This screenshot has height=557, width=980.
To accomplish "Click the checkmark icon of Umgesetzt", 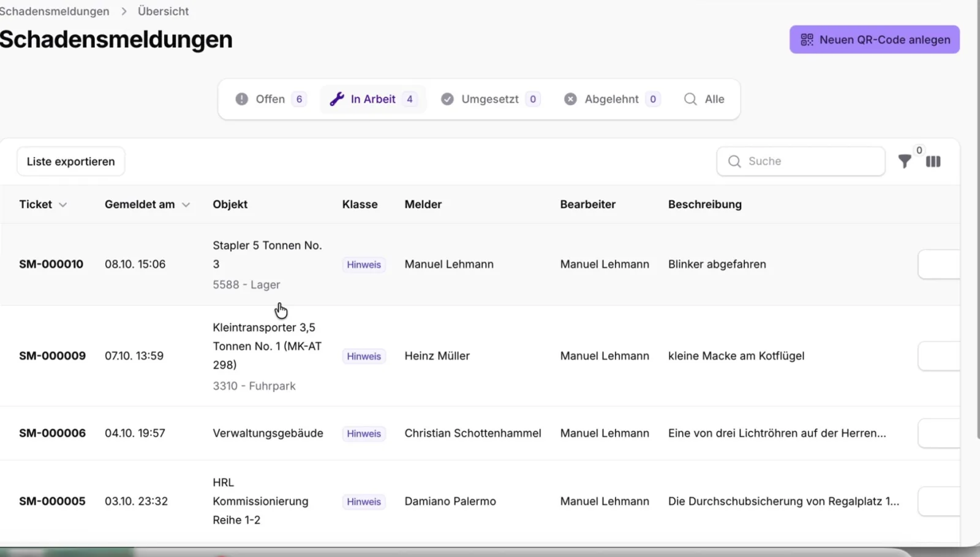I will pyautogui.click(x=448, y=99).
